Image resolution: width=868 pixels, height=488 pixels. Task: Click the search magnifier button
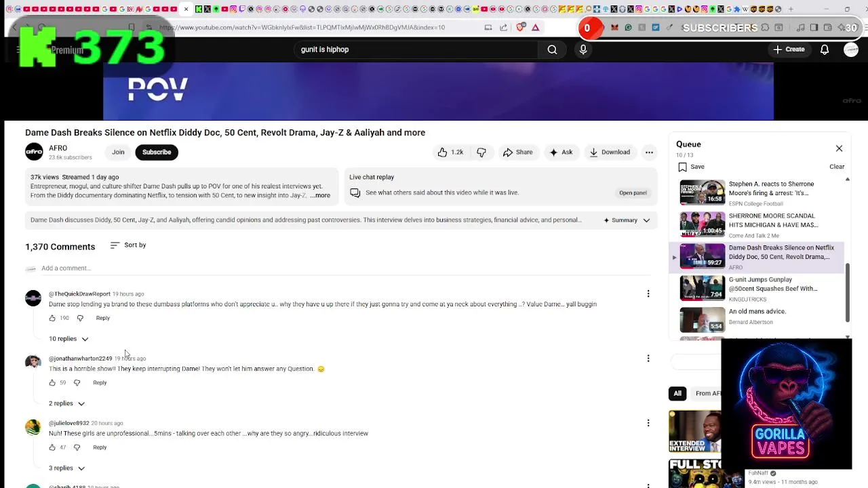pos(552,49)
